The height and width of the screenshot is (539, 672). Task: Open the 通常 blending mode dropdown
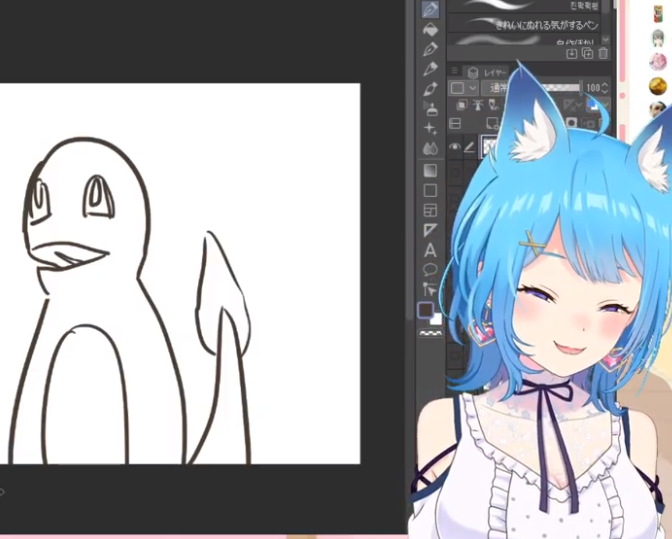pos(496,88)
